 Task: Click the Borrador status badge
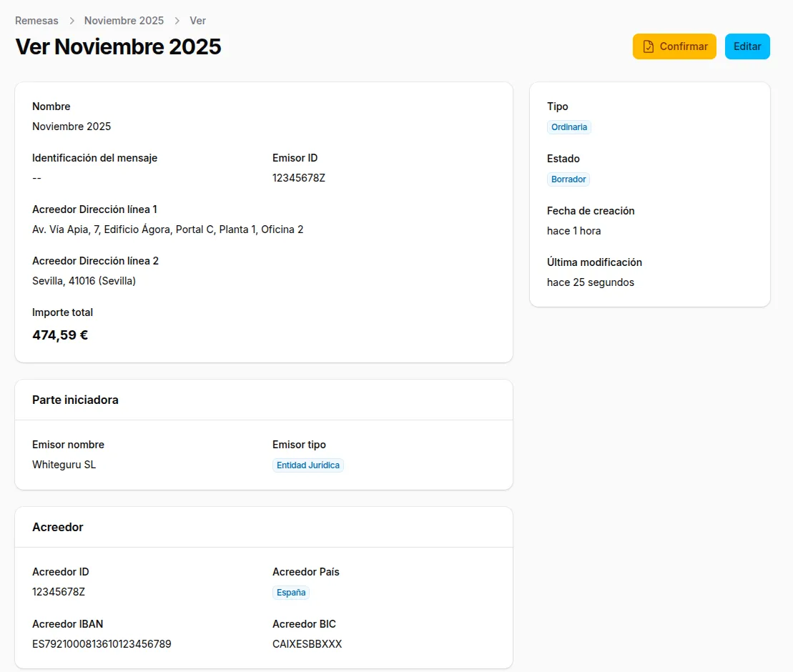(x=568, y=179)
